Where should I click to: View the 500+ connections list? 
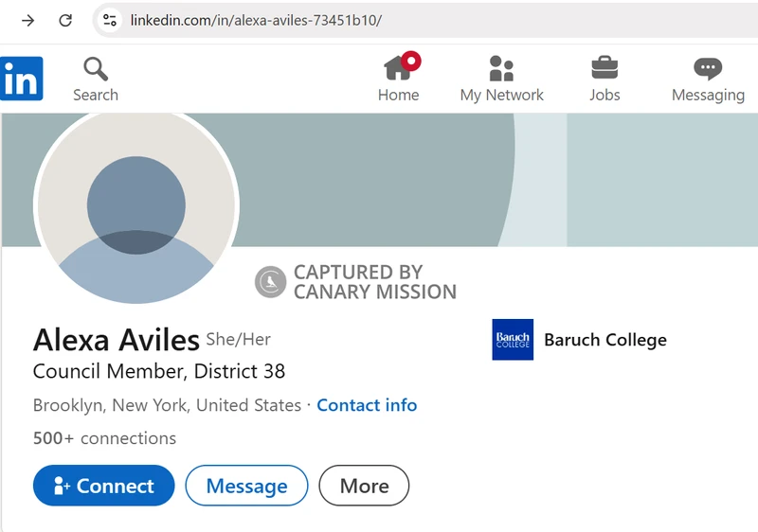(x=104, y=438)
